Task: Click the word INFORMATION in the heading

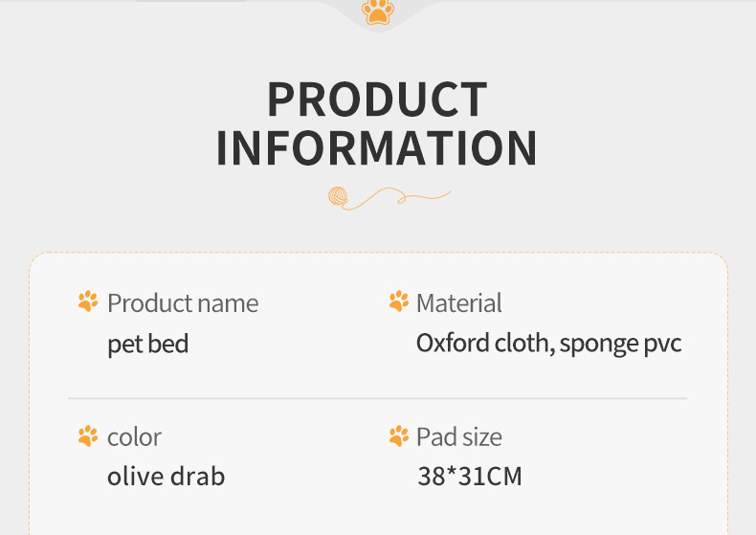Action: 377,148
